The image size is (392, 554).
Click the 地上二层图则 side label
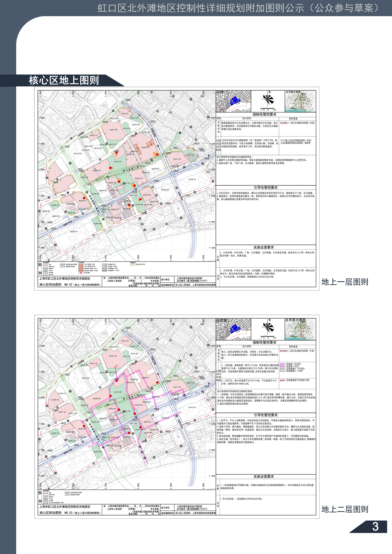[345, 509]
